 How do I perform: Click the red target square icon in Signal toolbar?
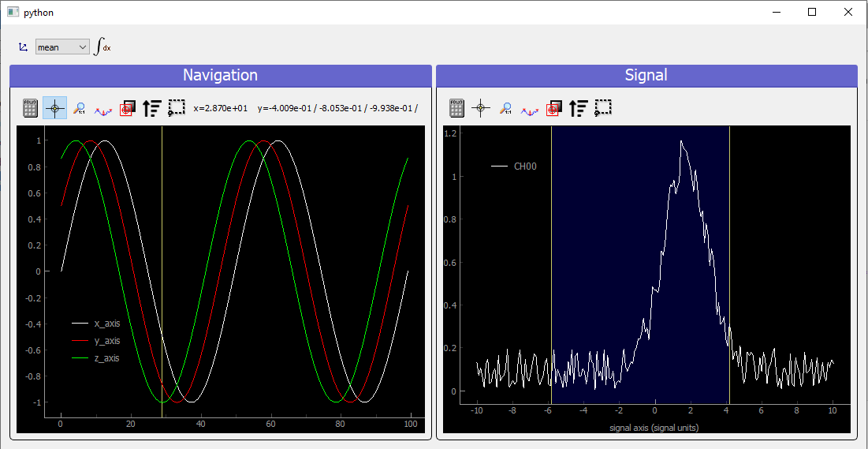[x=554, y=108]
